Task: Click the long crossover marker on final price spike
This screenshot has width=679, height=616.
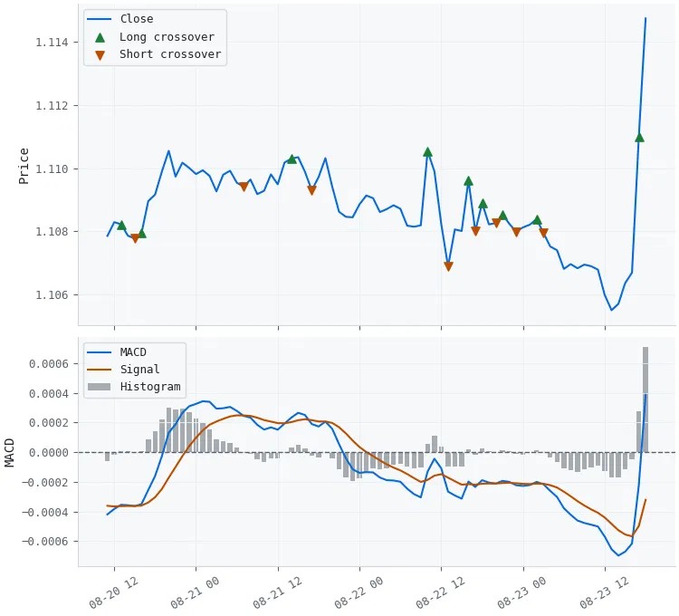Action: (639, 138)
